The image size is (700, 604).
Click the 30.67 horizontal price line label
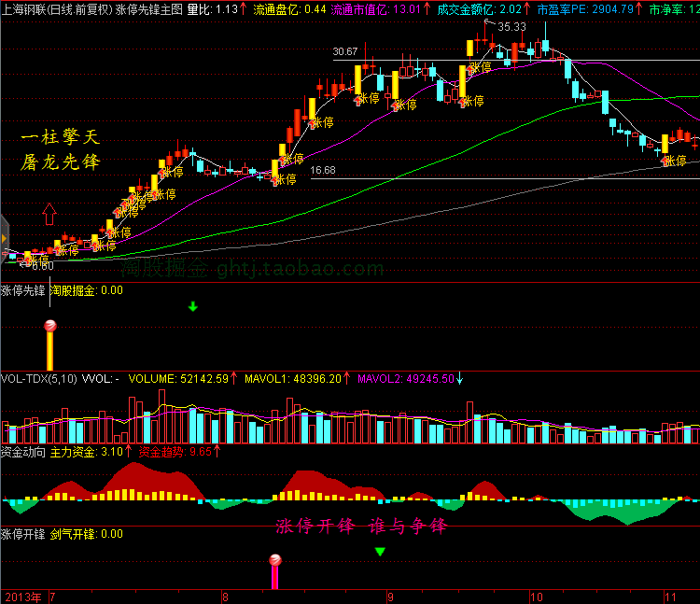(344, 52)
